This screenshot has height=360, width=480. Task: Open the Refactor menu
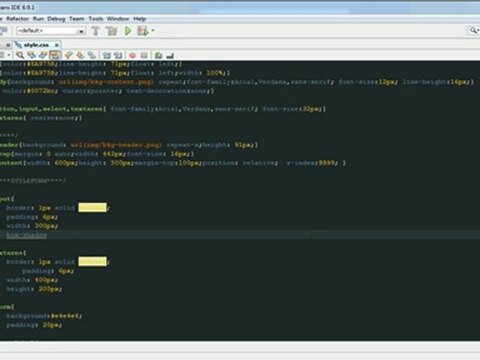(x=18, y=19)
